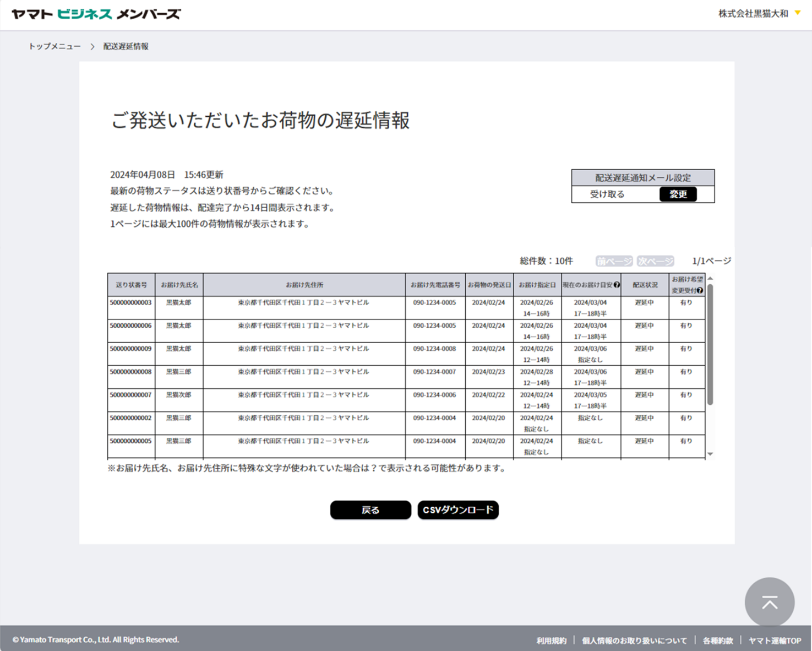Screen dimensions: 812x651
Task: Click the table scrollbar up arrow
Action: 710,278
